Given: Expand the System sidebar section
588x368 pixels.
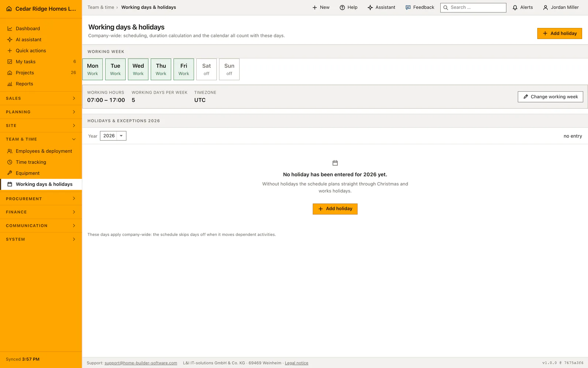Looking at the screenshot, I should click(x=41, y=239).
